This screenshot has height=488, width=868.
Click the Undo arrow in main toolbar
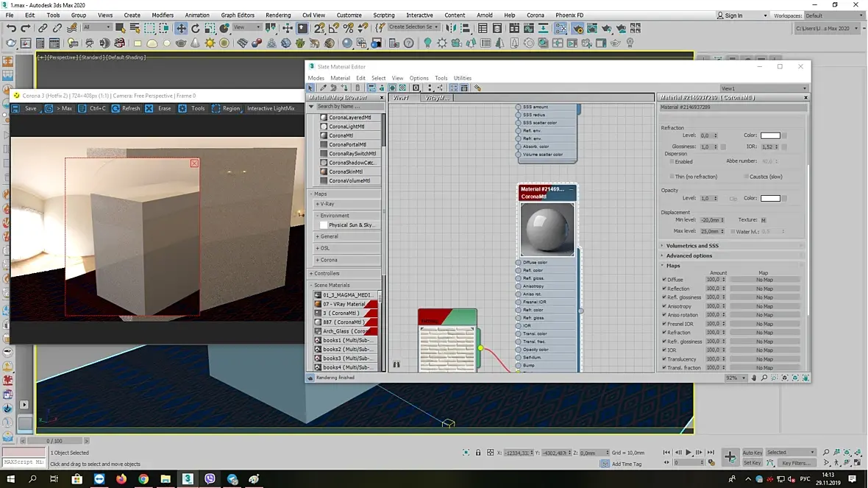point(11,28)
